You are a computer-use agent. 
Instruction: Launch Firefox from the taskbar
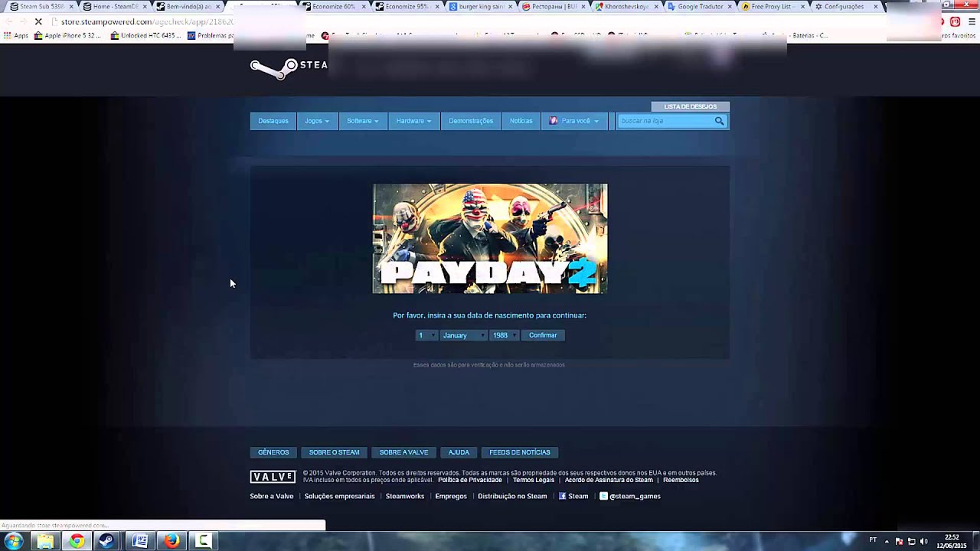171,541
